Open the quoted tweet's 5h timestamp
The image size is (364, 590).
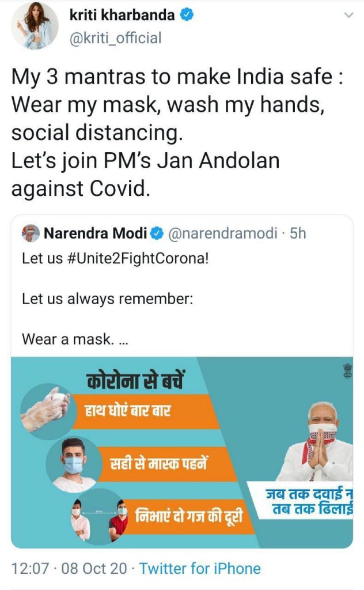coord(298,233)
